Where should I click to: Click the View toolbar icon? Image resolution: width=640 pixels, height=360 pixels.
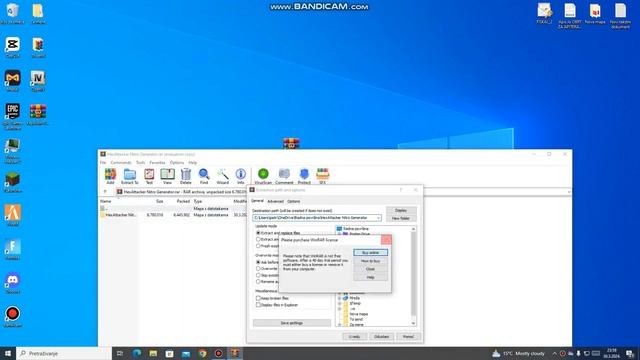pyautogui.click(x=167, y=176)
